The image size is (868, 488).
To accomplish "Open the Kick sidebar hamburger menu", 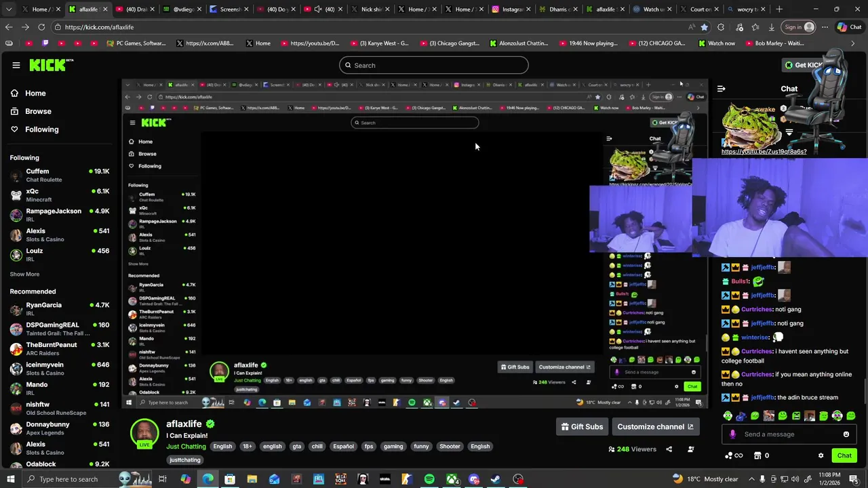I will pyautogui.click(x=16, y=65).
